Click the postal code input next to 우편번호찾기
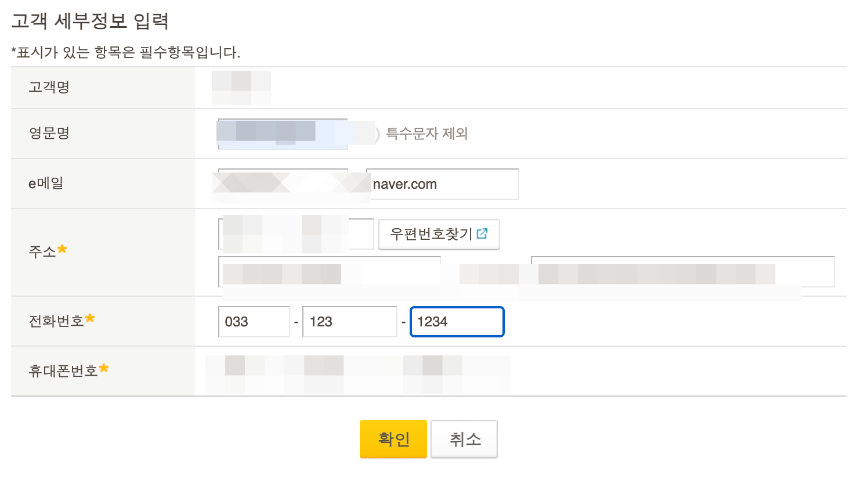Viewport: 868px width, 482px height. point(295,233)
